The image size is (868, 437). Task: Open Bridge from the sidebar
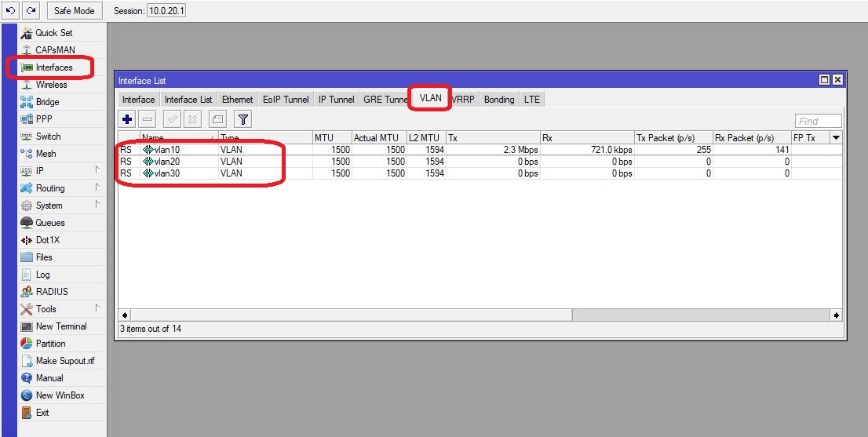click(x=47, y=102)
